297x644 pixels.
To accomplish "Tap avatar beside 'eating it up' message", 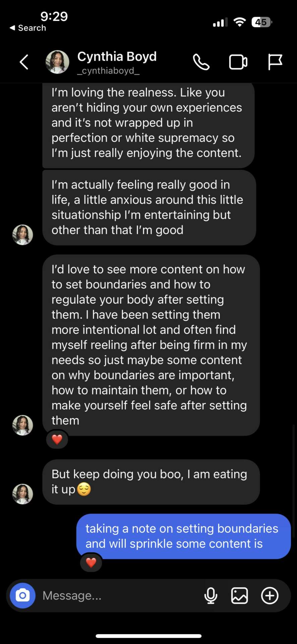I will pyautogui.click(x=23, y=494).
